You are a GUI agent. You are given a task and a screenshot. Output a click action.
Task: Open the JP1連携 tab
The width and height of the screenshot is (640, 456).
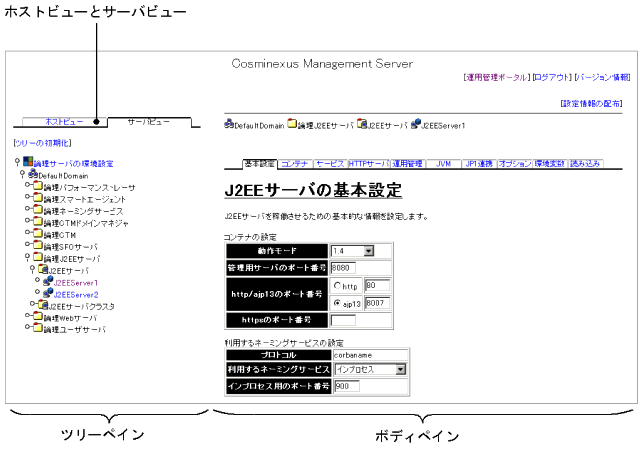pyautogui.click(x=479, y=164)
